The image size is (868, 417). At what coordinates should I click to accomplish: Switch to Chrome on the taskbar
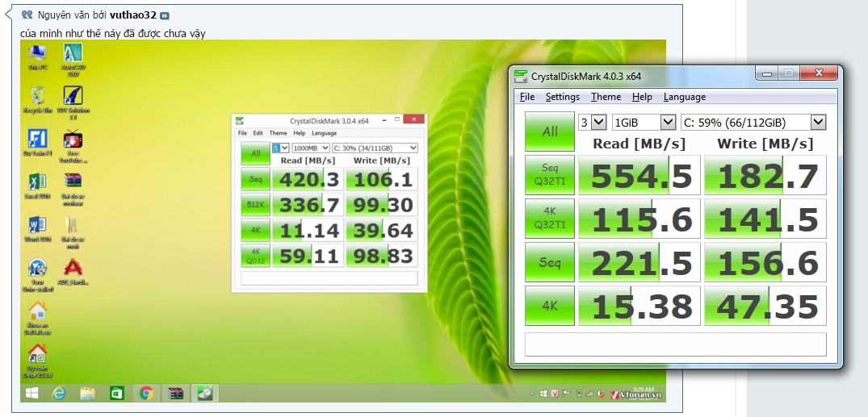[146, 394]
